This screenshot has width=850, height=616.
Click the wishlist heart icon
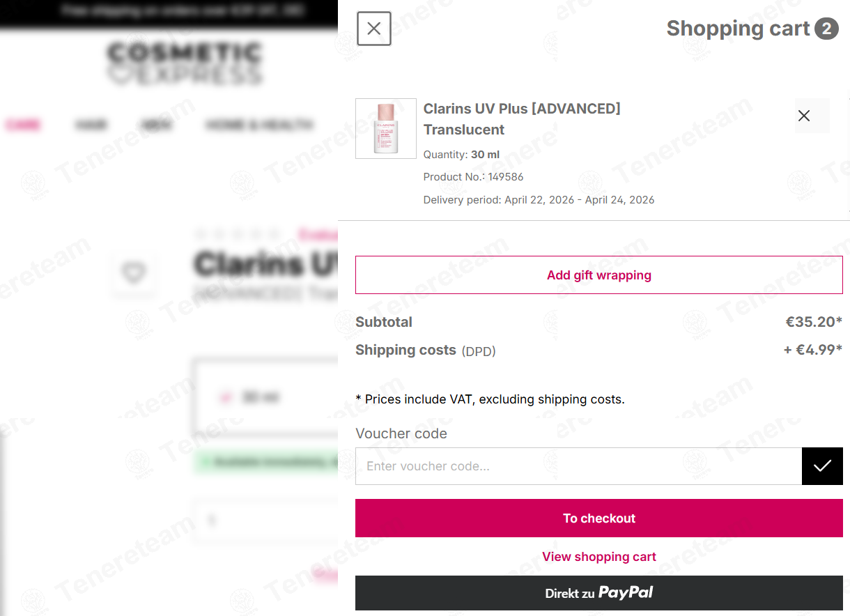[133, 273]
